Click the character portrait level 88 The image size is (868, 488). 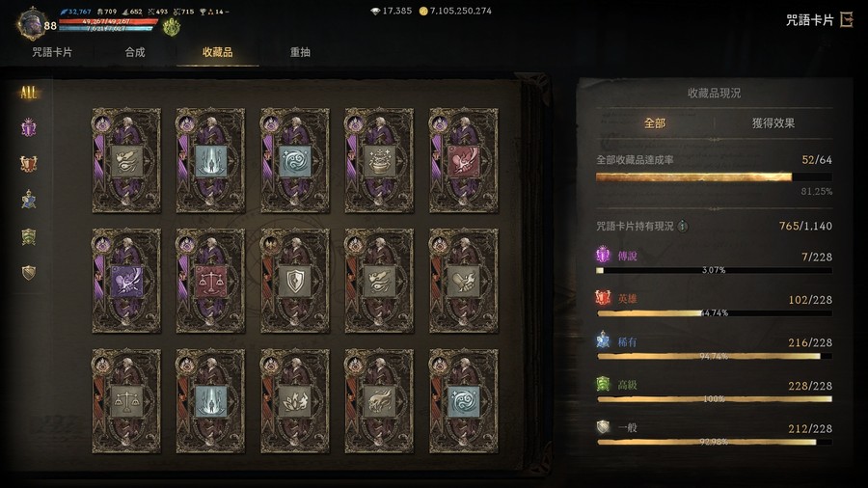pos(33,24)
